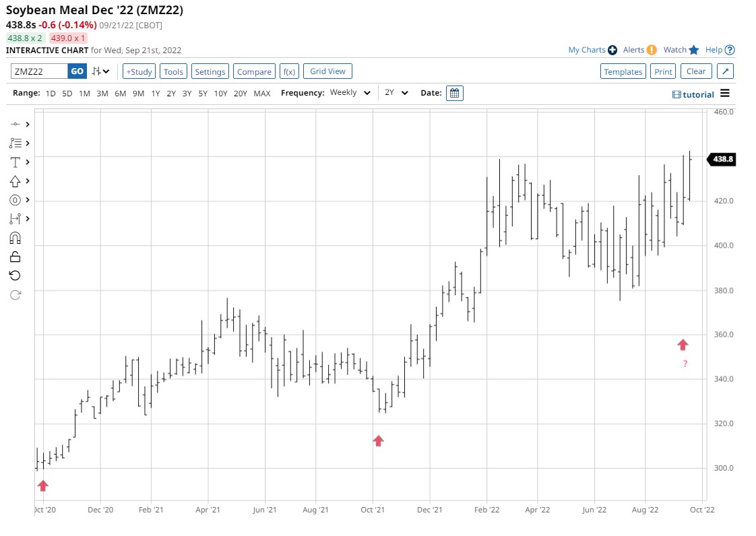Select the 20Y range

pos(240,94)
